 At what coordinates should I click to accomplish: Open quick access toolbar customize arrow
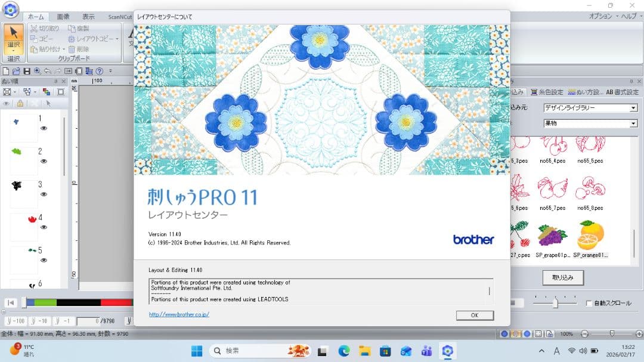pos(110,71)
